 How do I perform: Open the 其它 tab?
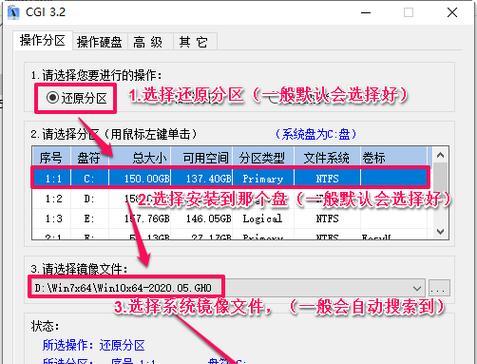pyautogui.click(x=194, y=42)
